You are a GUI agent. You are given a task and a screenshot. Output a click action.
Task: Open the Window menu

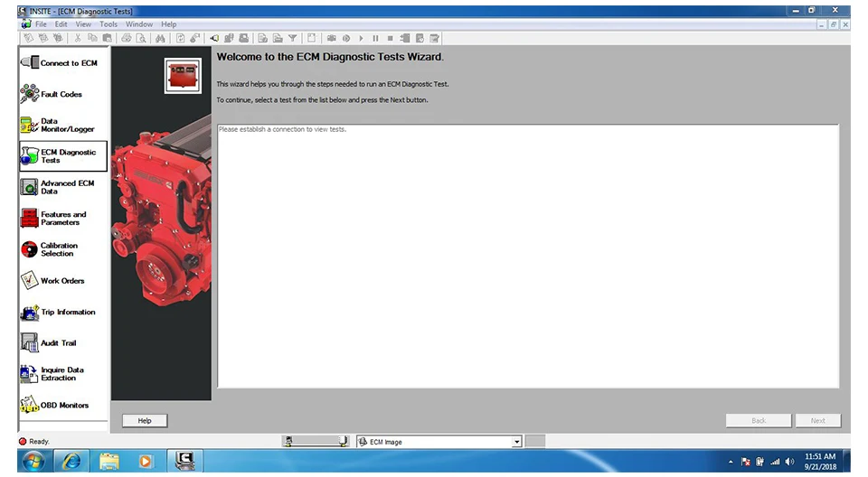(x=139, y=24)
